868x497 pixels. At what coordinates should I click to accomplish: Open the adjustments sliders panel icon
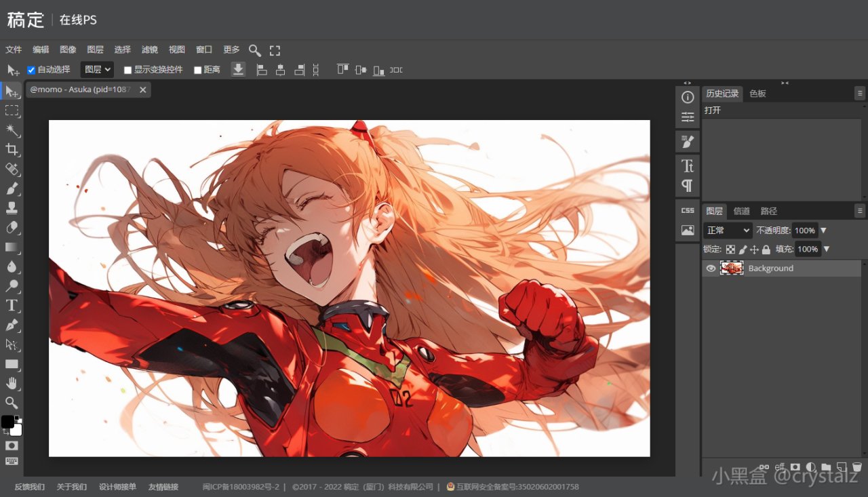pyautogui.click(x=688, y=117)
